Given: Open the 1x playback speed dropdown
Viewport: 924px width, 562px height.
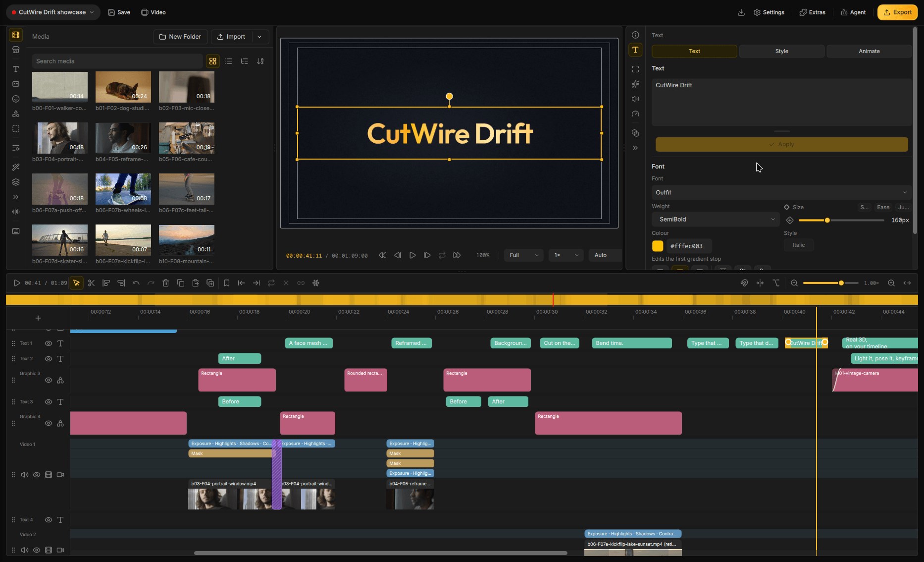Looking at the screenshot, I should click(x=566, y=255).
